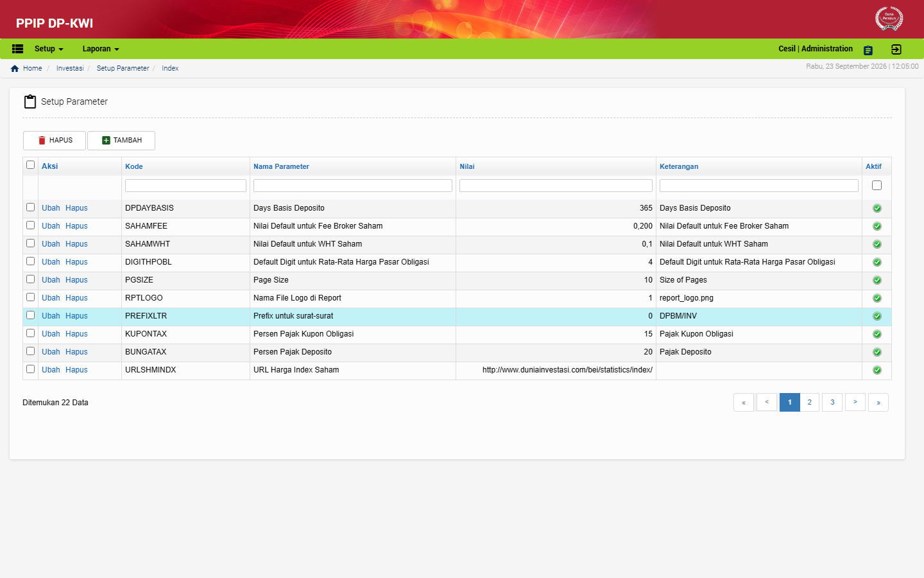
Task: Go to Setup Parameter breadcrumb link
Action: [x=123, y=68]
